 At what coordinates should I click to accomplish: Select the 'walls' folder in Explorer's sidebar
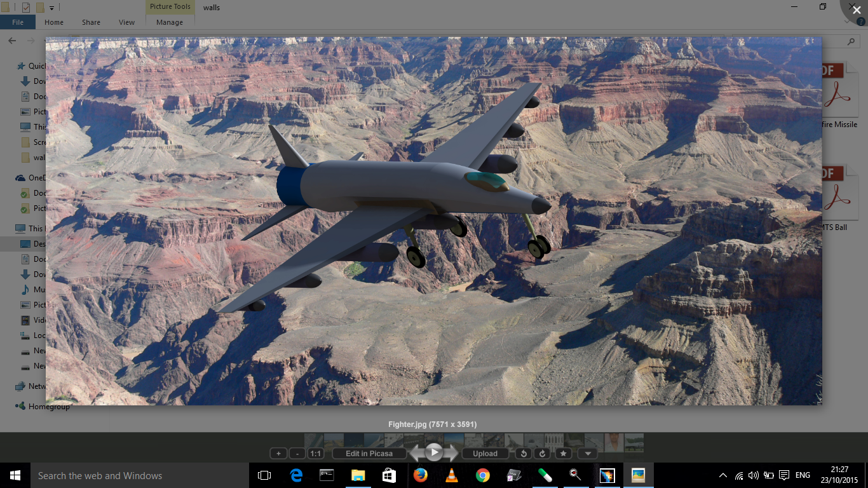[33, 158]
